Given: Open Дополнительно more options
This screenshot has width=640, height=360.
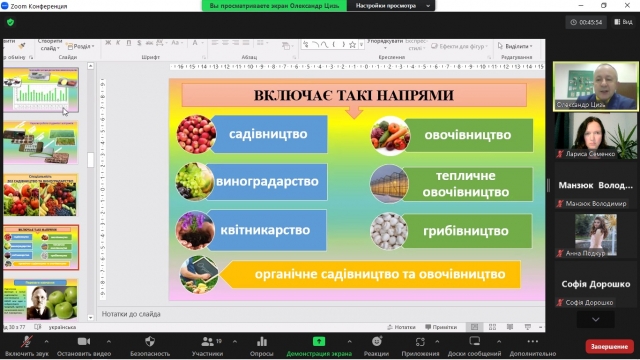Looking at the screenshot, I should click(533, 346).
